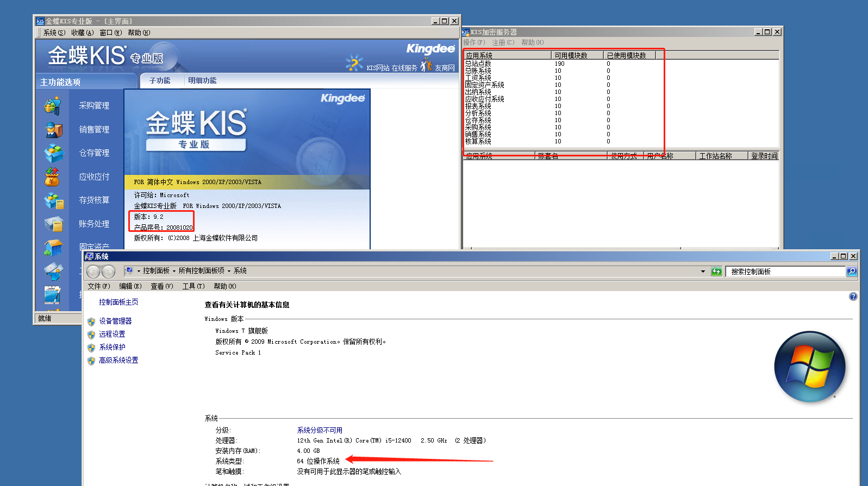Click the question-mark KIS网站 icon

point(354,64)
